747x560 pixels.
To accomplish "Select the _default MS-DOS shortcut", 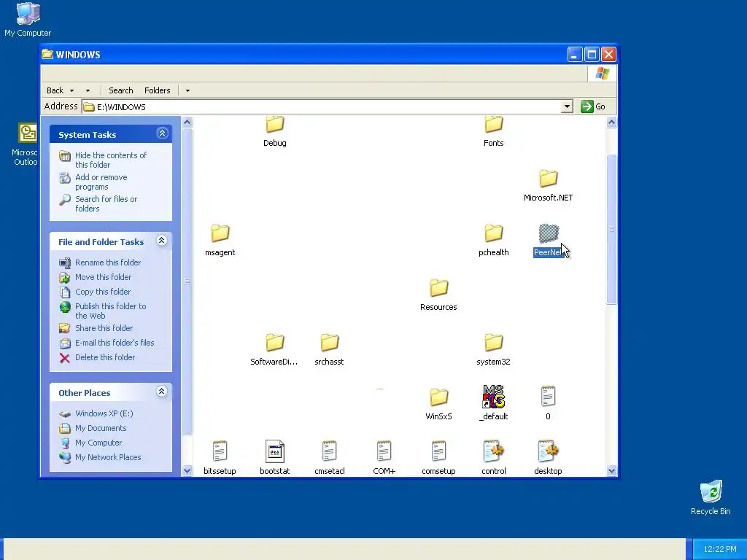I will point(494,404).
